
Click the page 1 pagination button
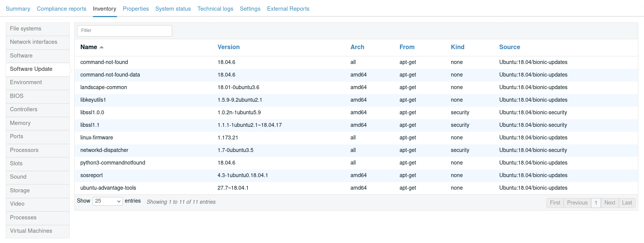596,203
